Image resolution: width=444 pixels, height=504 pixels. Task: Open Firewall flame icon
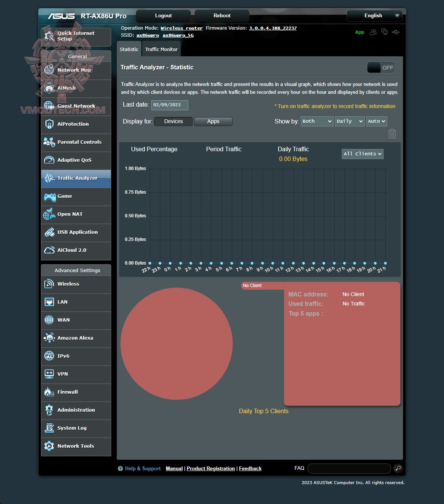click(49, 392)
